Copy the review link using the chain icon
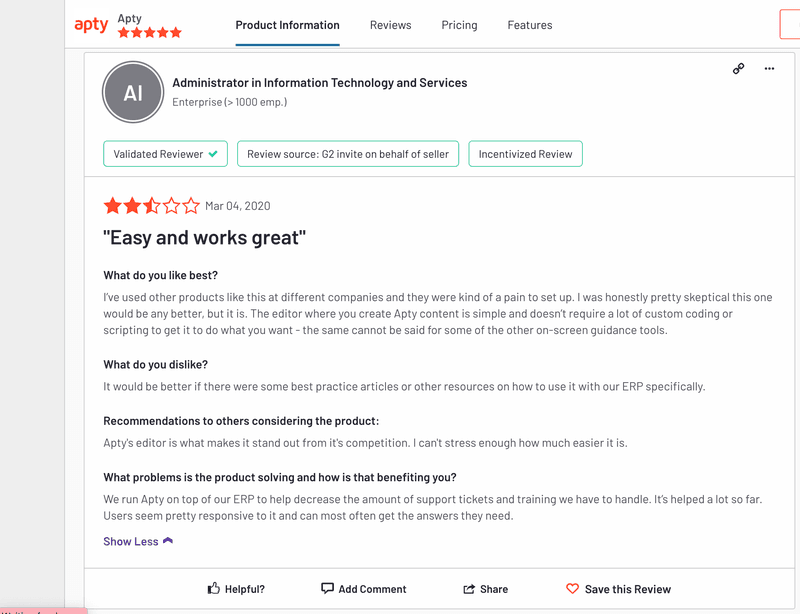This screenshot has height=614, width=800. [x=738, y=68]
